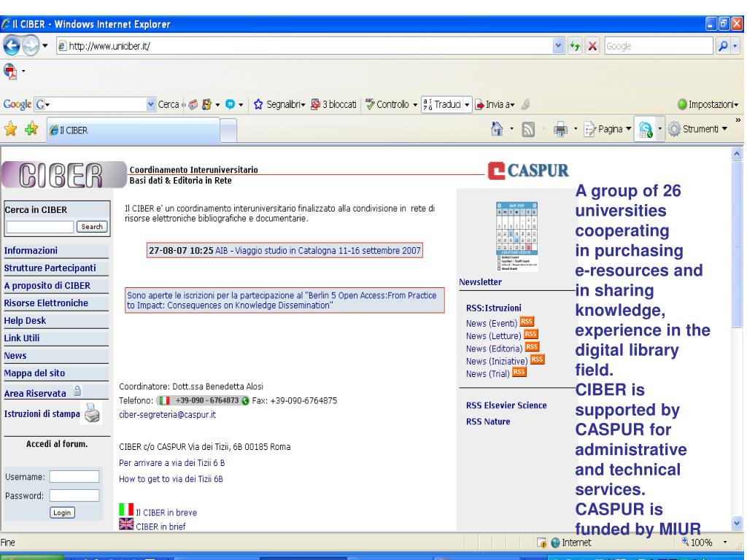This screenshot has height=560, width=747.
Task: Open A proposito di CIBER
Action: point(47,286)
